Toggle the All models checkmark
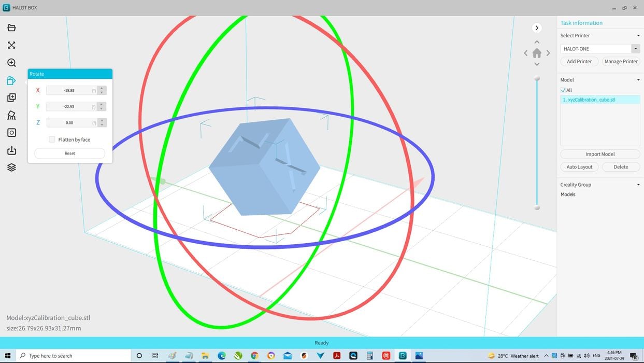644x363 pixels. (x=563, y=90)
